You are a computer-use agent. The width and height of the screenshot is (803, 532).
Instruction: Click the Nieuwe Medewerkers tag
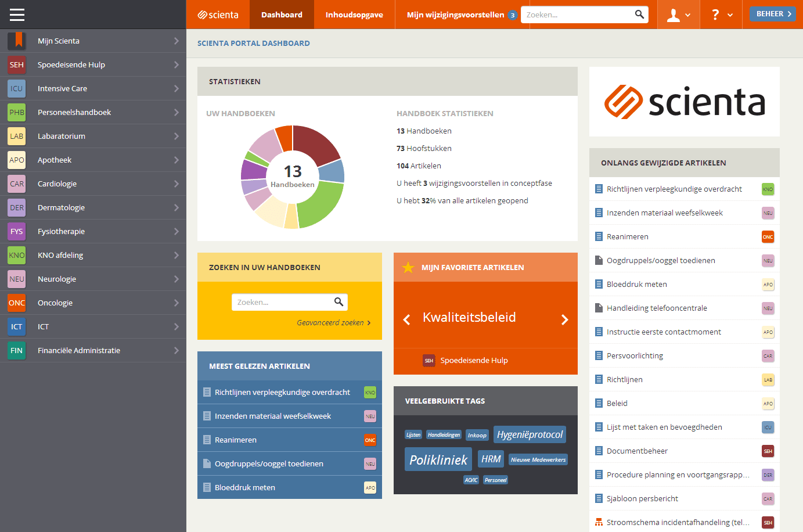click(538, 459)
